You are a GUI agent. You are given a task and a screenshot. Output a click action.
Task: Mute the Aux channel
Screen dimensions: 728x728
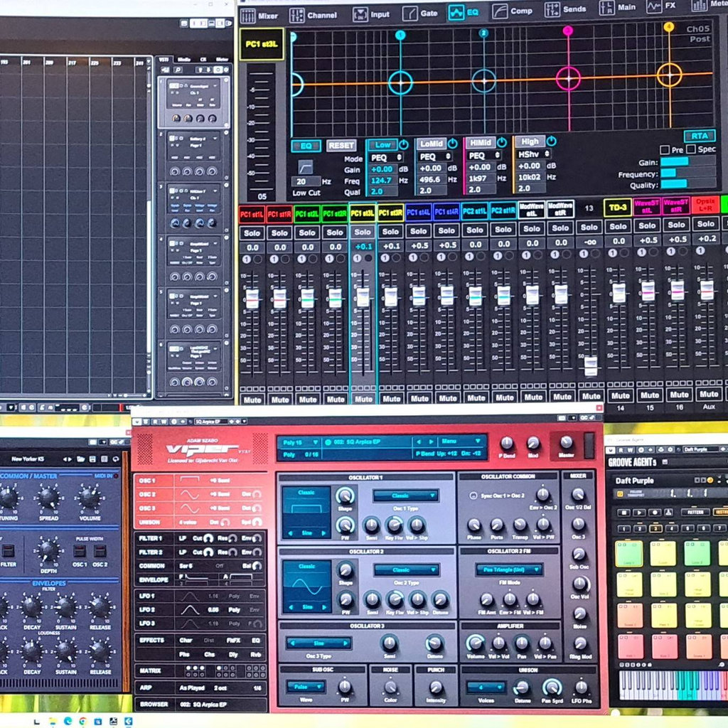coord(709,394)
